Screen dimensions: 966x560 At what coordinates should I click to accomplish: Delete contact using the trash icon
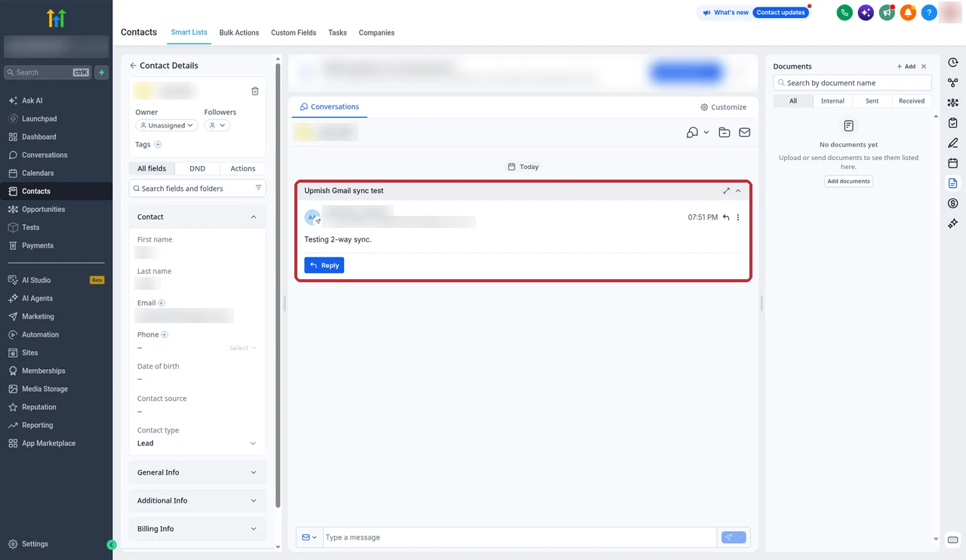pyautogui.click(x=255, y=91)
